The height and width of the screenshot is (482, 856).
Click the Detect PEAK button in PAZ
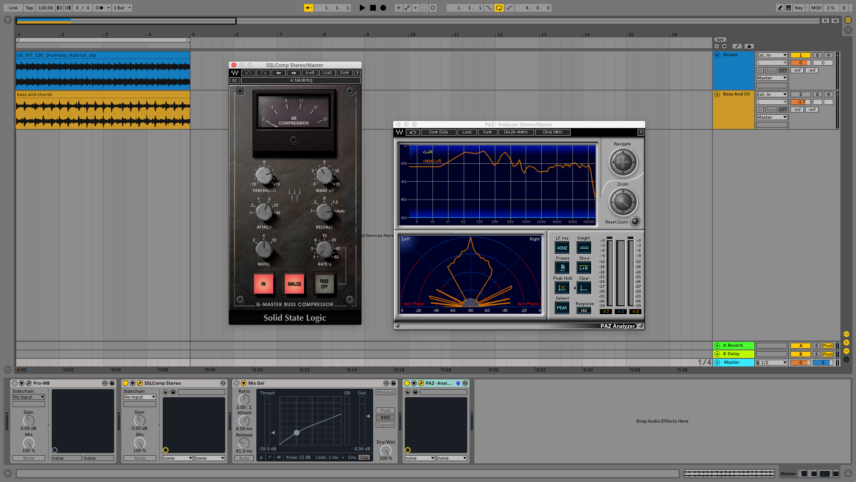click(x=562, y=308)
